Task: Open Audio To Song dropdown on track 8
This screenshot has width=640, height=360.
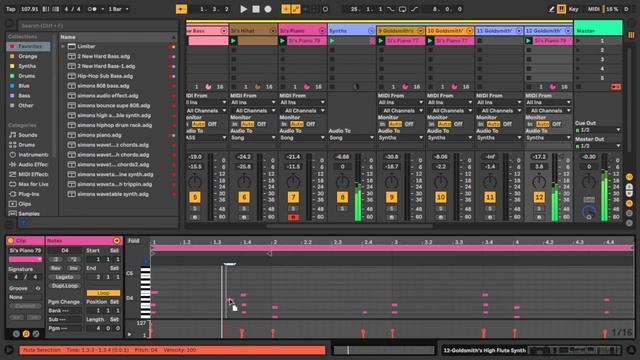Action: [x=351, y=138]
